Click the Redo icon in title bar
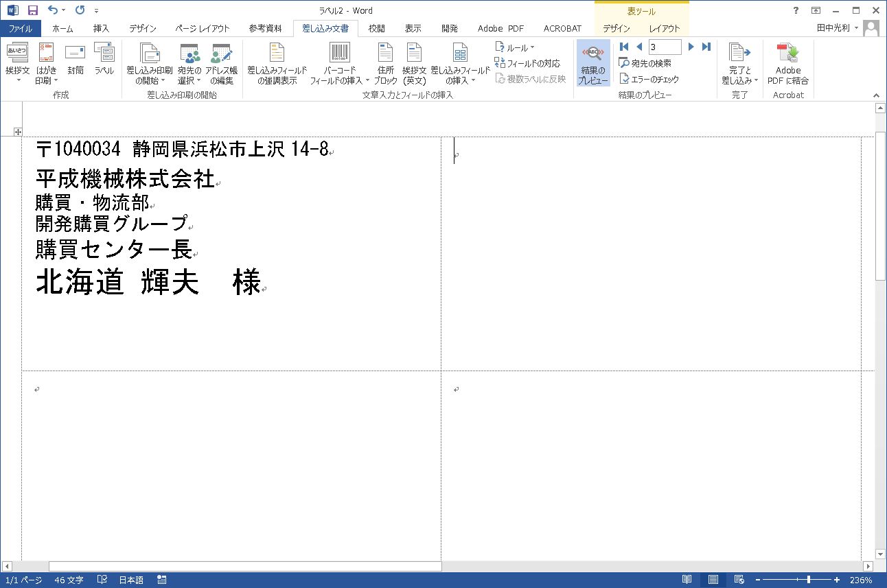 [80, 10]
